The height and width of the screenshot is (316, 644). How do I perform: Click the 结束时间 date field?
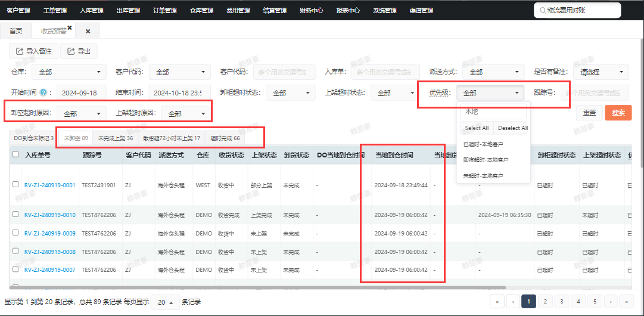pos(179,93)
